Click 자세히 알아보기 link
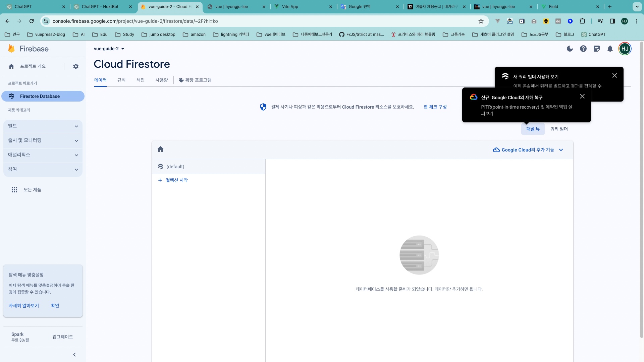Viewport: 644px width, 362px height. [x=24, y=306]
